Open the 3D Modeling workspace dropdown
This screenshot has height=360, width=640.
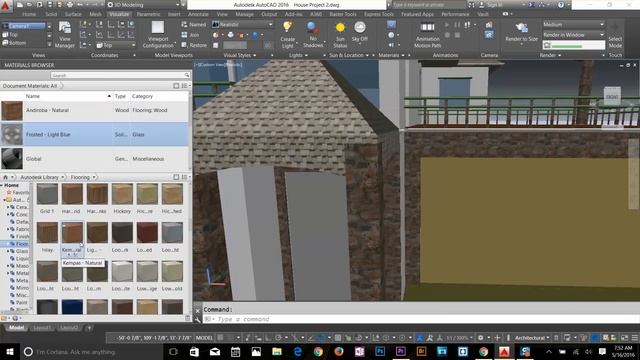[x=143, y=5]
